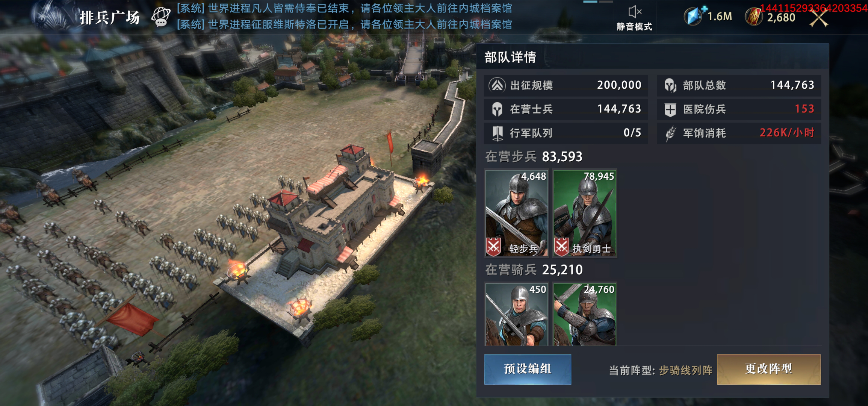Click the 医院伤兵 cross shield icon
Viewport: 868px width, 406px height.
(670, 109)
